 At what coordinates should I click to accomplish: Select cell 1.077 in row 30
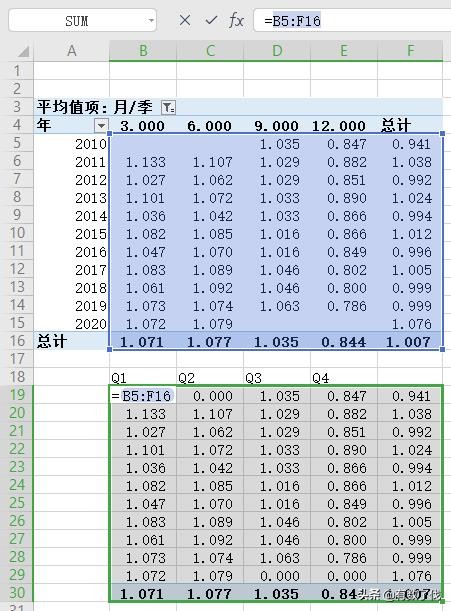click(x=210, y=593)
